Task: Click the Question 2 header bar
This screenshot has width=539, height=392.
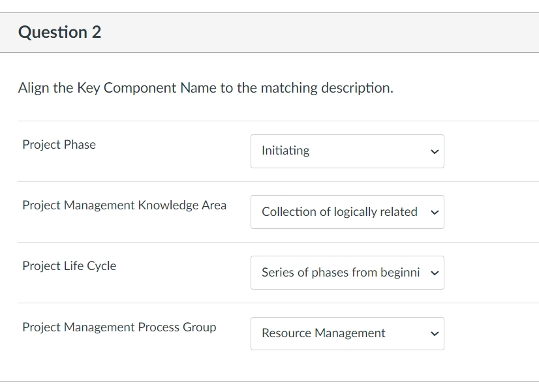Action: click(x=269, y=32)
